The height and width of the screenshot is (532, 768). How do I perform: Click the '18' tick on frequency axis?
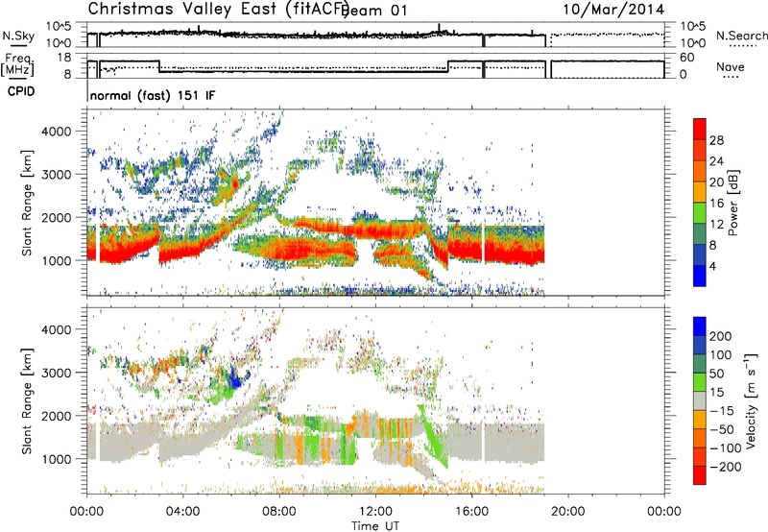tap(64, 58)
